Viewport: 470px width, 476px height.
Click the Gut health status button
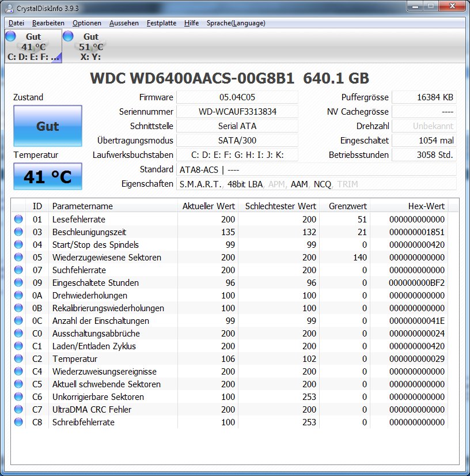[x=48, y=126]
